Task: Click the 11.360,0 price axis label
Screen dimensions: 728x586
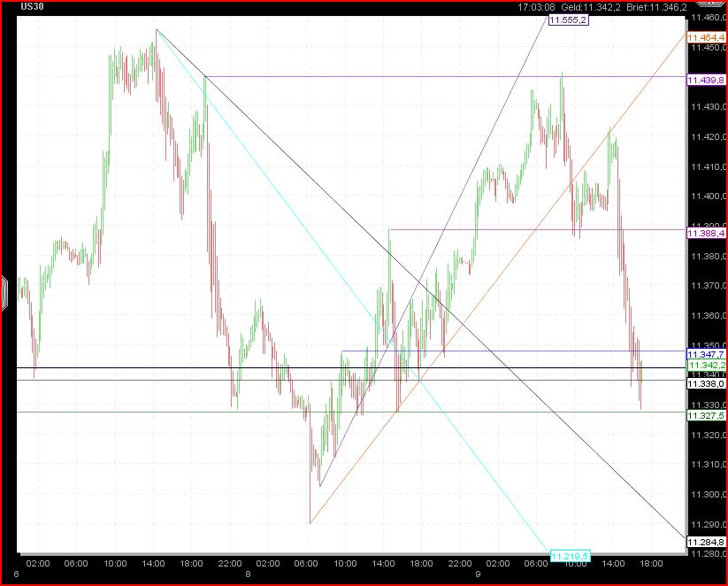Action: (708, 315)
